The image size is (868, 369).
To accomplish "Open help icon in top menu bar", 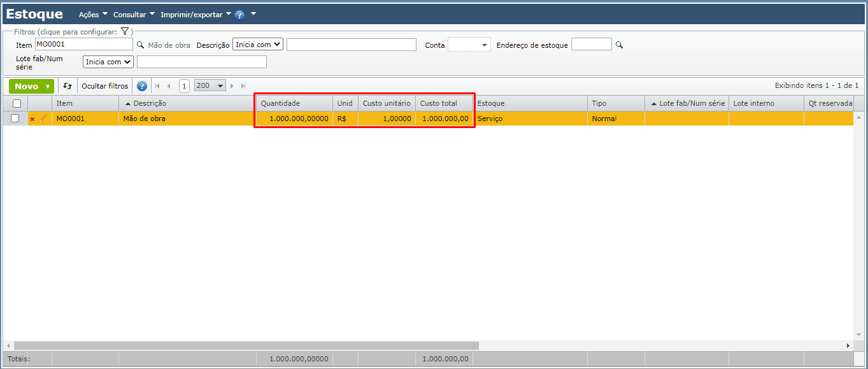I will [x=239, y=14].
